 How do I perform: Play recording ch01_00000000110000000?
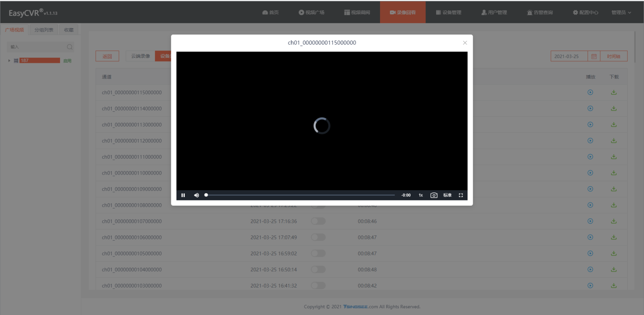tap(590, 173)
